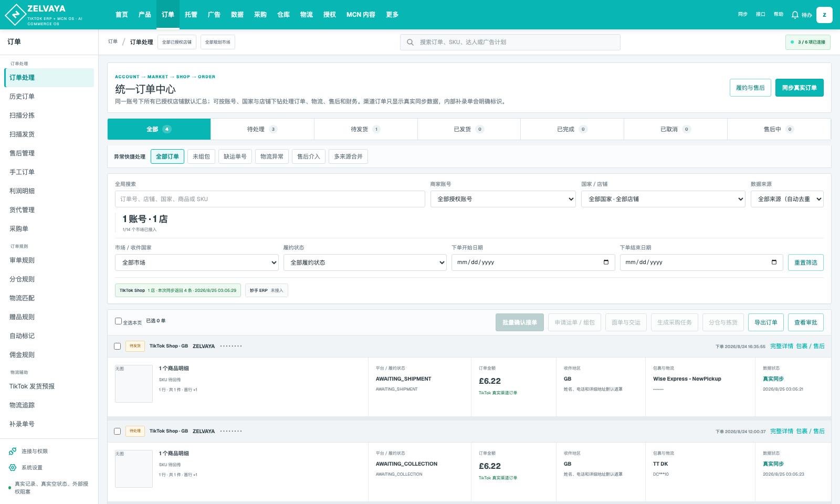Click 同步真实订单 button
Image resolution: width=840 pixels, height=504 pixels.
799,88
